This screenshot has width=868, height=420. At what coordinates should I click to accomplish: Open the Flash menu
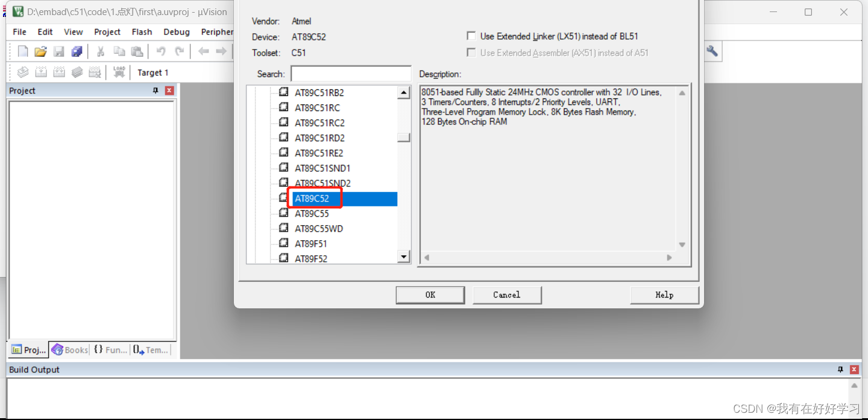[142, 32]
